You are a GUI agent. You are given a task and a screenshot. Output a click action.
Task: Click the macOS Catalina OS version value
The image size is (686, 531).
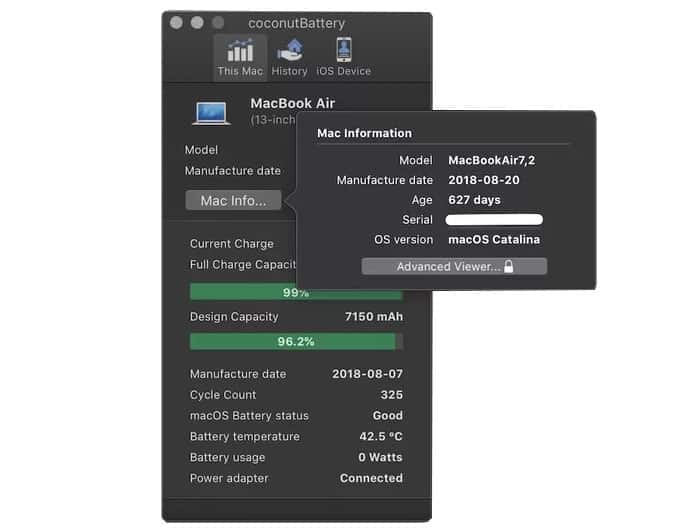point(494,240)
